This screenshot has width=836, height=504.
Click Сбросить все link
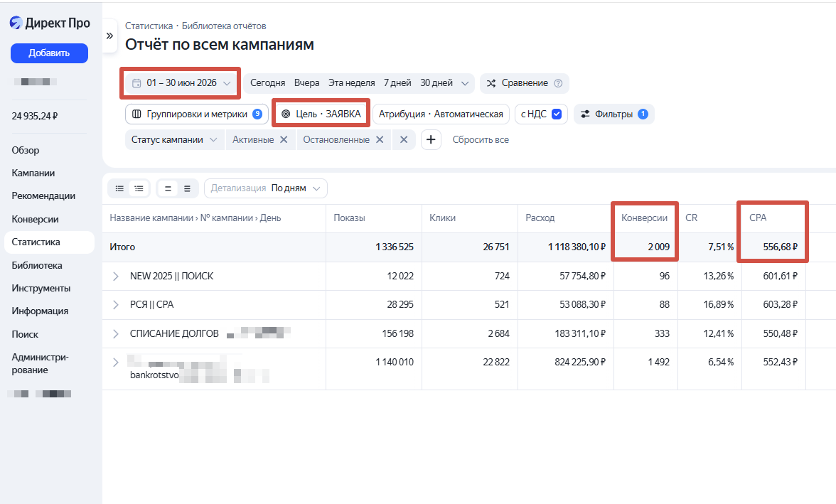[x=481, y=140]
